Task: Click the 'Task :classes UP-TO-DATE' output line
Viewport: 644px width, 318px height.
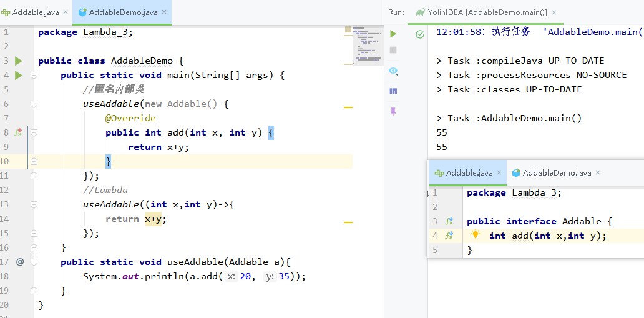Action: [x=509, y=90]
